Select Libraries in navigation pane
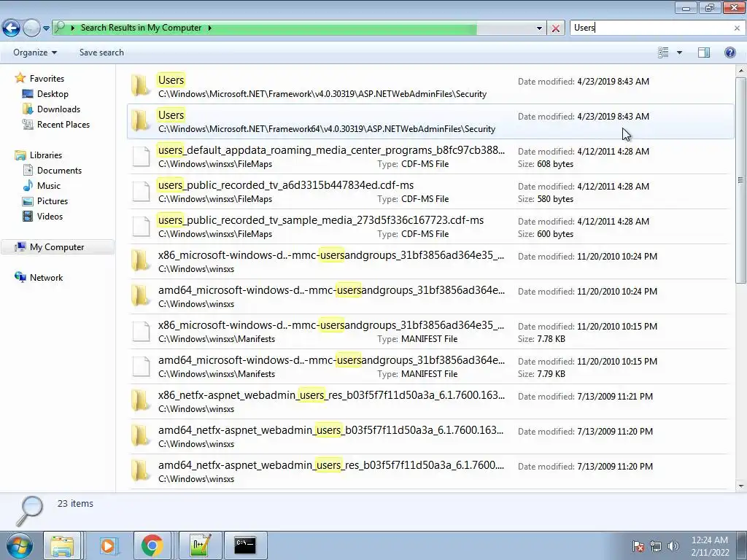747x560 pixels. click(46, 155)
